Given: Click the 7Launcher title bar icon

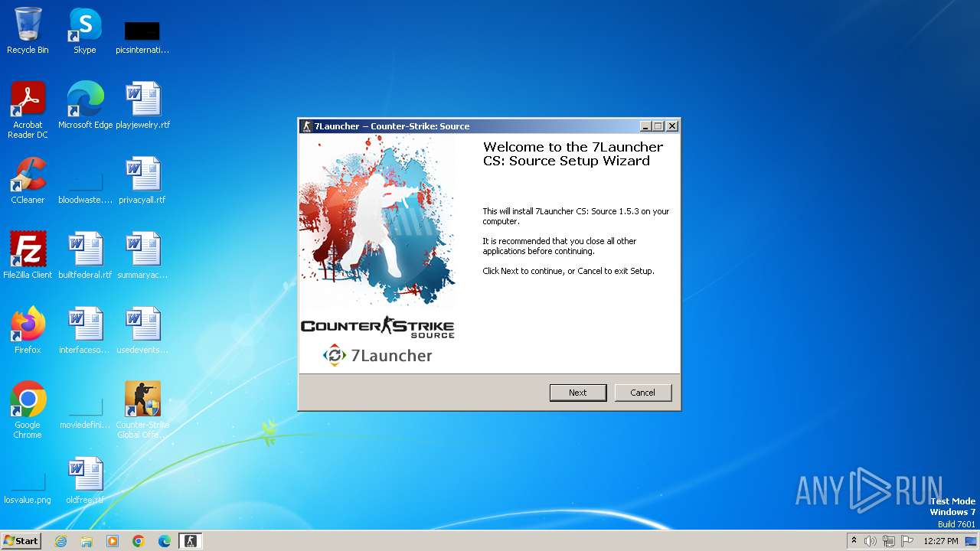Looking at the screenshot, I should tap(306, 126).
